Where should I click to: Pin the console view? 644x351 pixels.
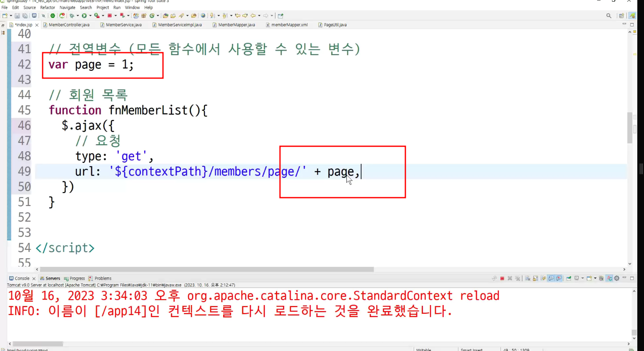tap(569, 278)
